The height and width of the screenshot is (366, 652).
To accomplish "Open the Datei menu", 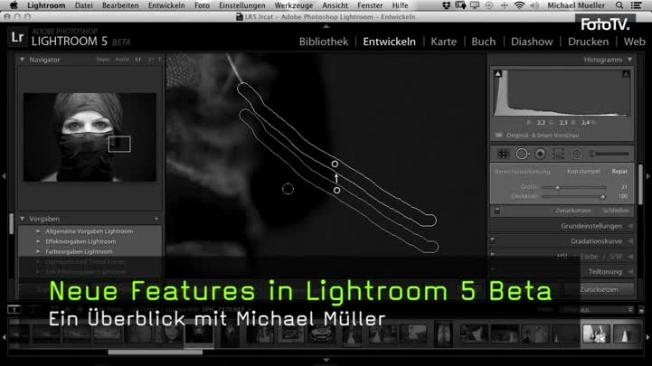I will [84, 5].
